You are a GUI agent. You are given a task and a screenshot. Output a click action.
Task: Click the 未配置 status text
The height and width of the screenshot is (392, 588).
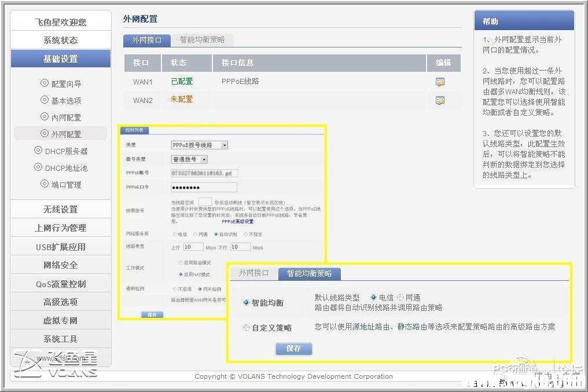coord(182,100)
